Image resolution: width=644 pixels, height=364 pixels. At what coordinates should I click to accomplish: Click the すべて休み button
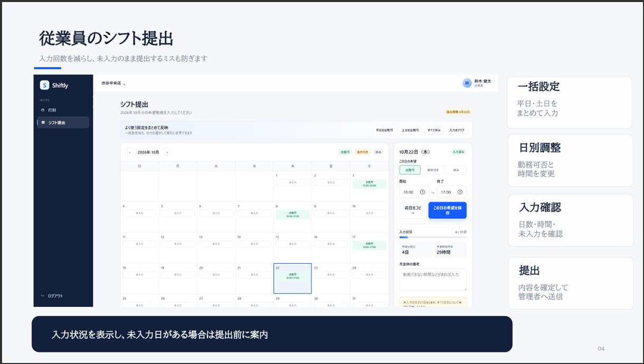[x=435, y=130]
